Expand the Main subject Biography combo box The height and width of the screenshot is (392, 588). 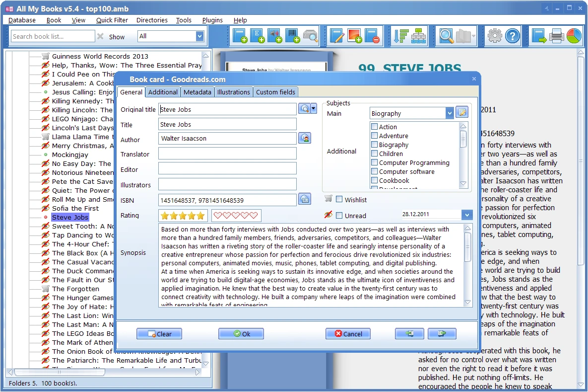tap(450, 113)
